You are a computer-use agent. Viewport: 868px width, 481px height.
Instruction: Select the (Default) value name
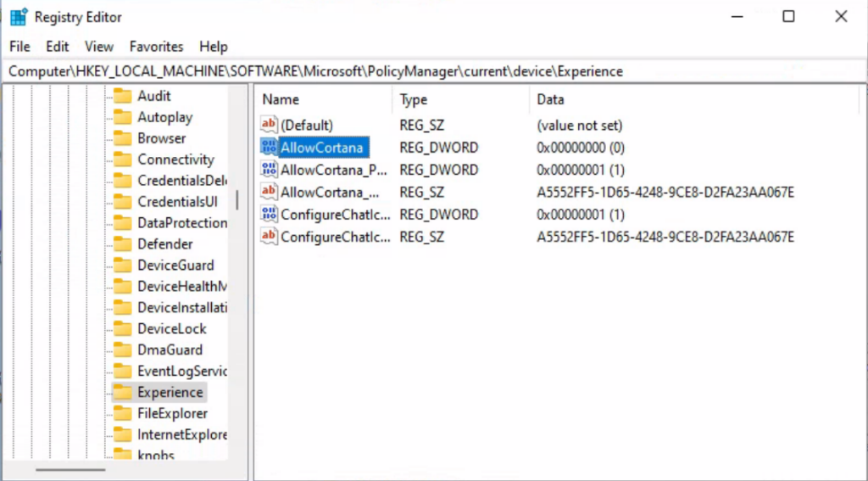click(x=307, y=126)
